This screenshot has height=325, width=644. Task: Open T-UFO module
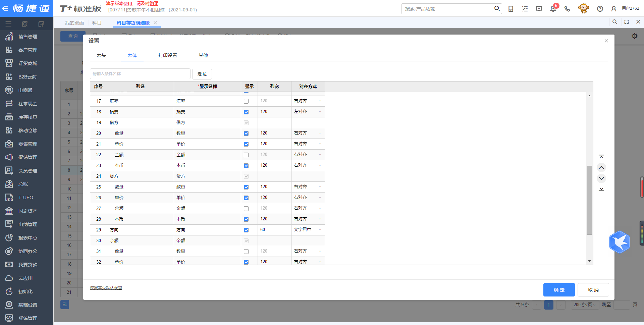coord(27,198)
